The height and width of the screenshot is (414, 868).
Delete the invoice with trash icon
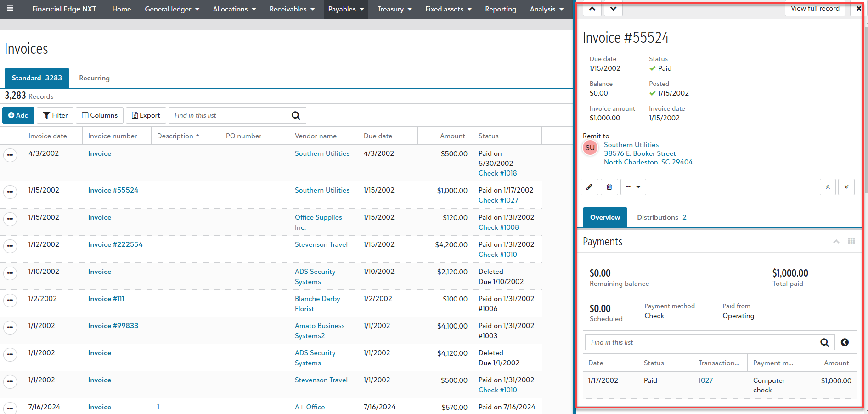pyautogui.click(x=609, y=187)
